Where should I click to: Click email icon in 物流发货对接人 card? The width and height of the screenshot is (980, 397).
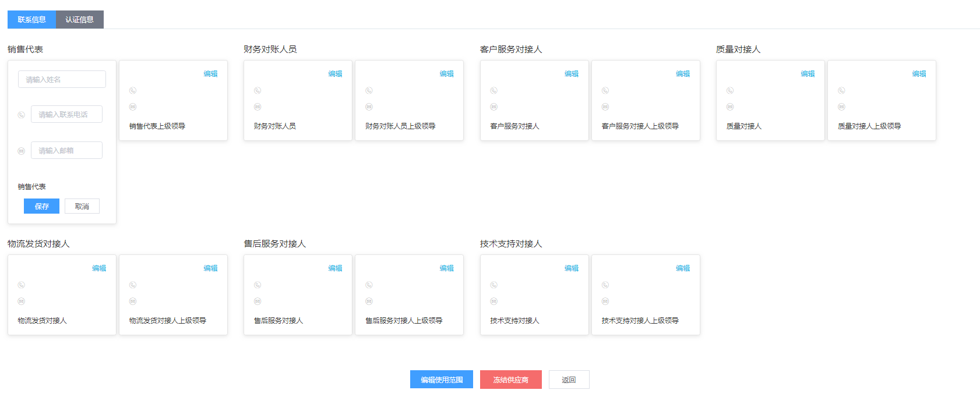[22, 301]
